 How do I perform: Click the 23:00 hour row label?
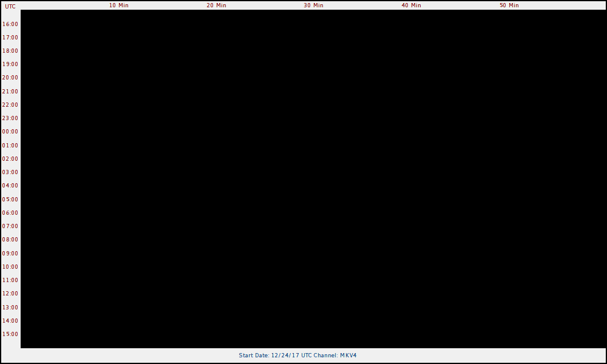(x=10, y=118)
